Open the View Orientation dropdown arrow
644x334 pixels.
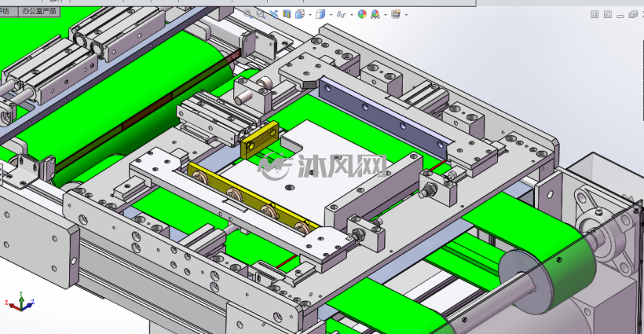(309, 15)
